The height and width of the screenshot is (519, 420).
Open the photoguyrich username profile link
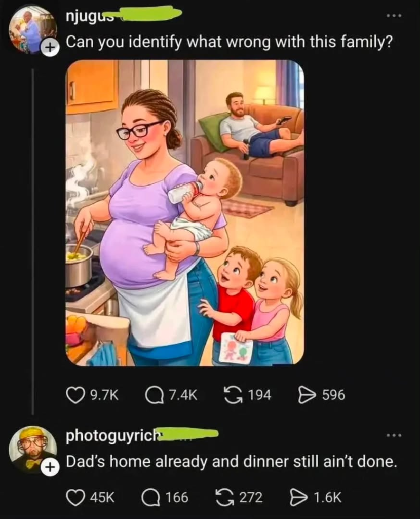pos(113,436)
